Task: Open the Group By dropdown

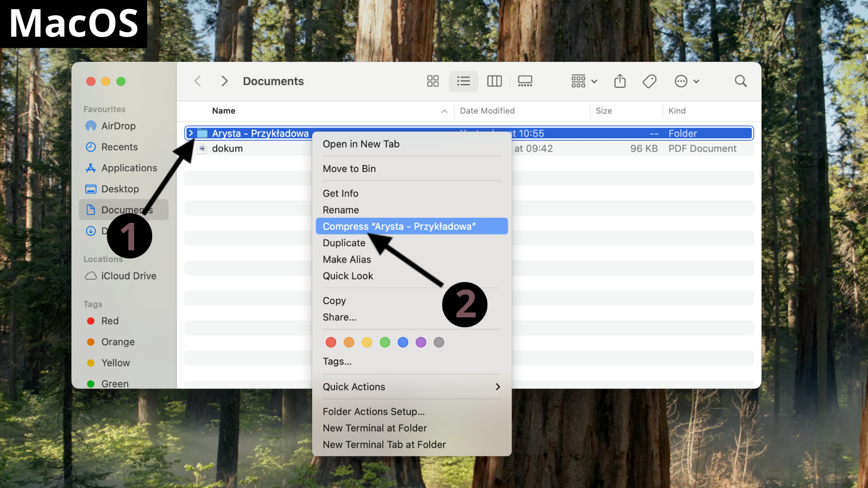Action: tap(584, 81)
